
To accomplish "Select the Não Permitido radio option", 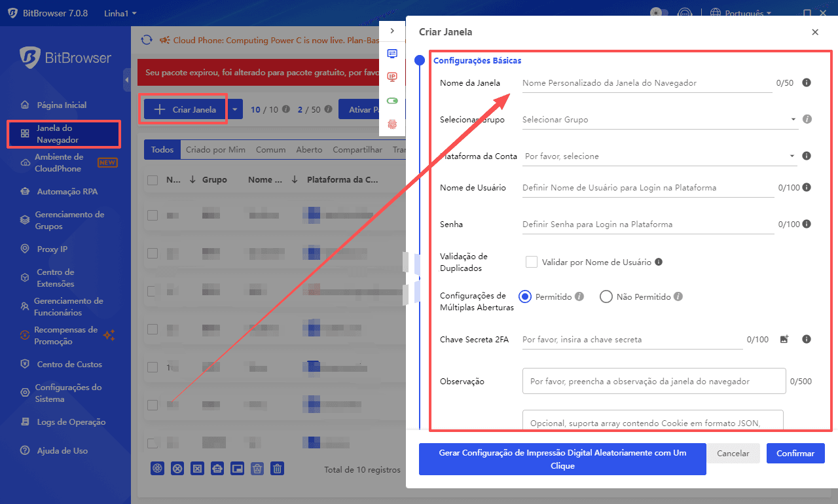I will [606, 297].
